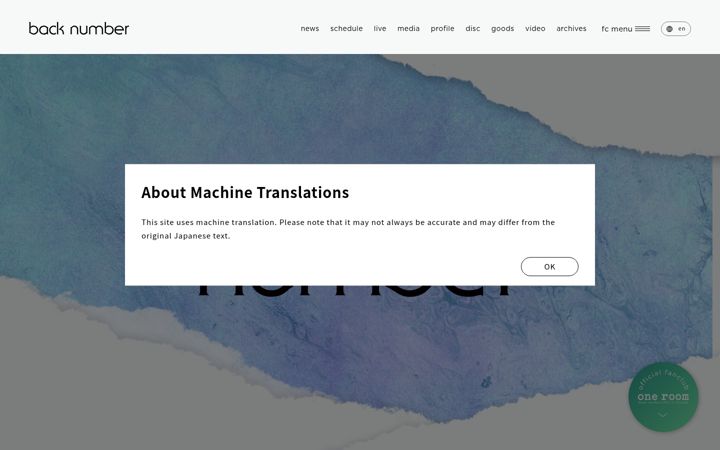Go to the live section

[x=380, y=28]
